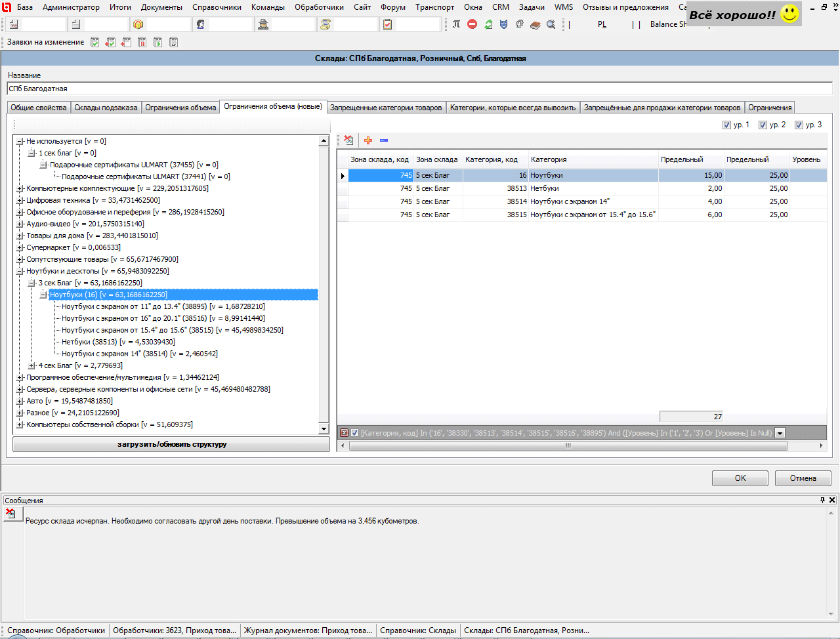Click the magnifier search icon in toolbar

551,24
